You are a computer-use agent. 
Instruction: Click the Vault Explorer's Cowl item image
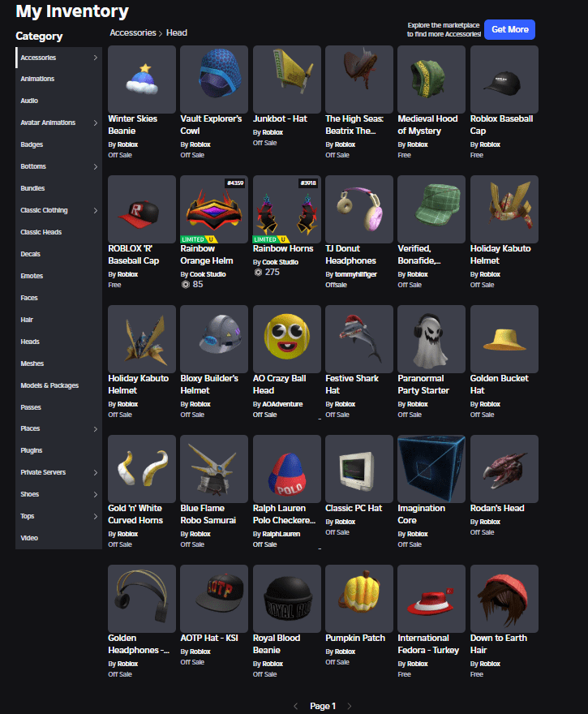tap(214, 80)
